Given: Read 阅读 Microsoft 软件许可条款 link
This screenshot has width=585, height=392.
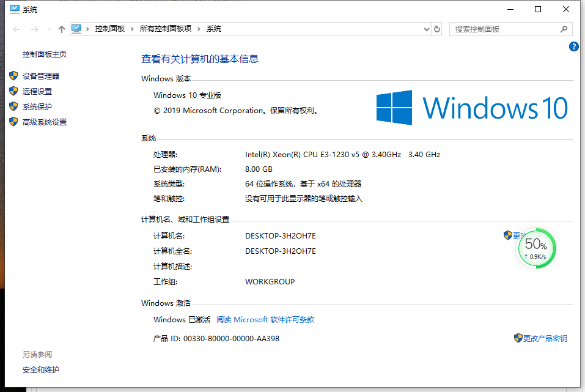Looking at the screenshot, I should coord(265,320).
